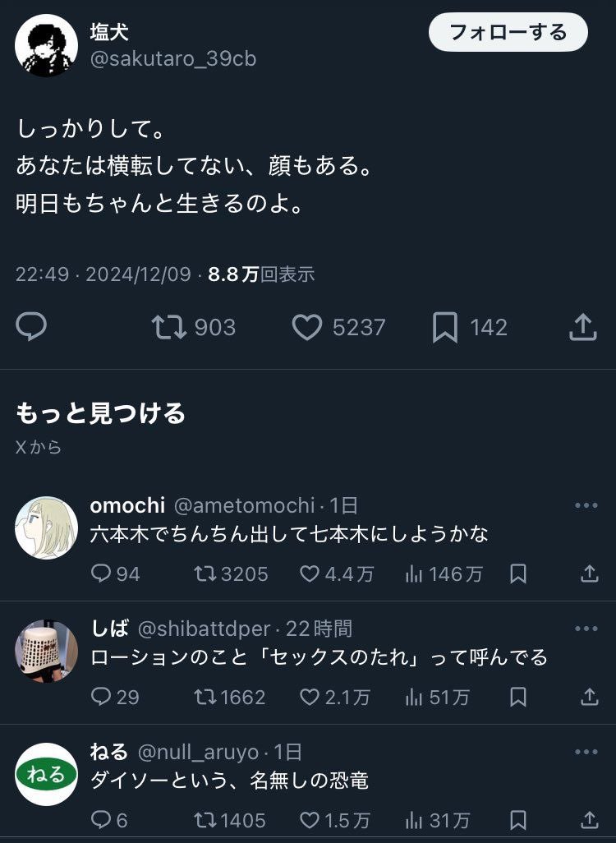This screenshot has width=616, height=843.
Task: Like omochi's post with 4.4万 likes
Action: (x=310, y=574)
